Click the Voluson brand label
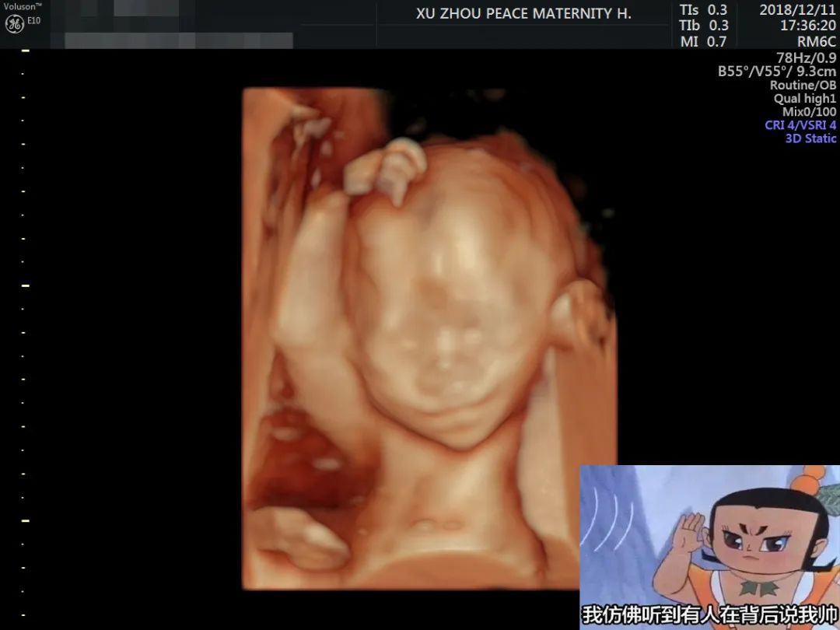The width and height of the screenshot is (840, 630). tap(22, 5)
